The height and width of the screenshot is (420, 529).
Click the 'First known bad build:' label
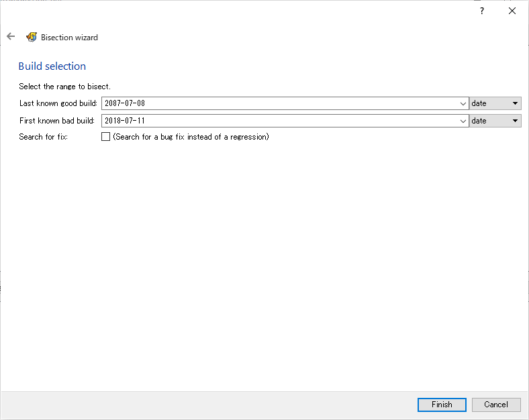tap(56, 121)
